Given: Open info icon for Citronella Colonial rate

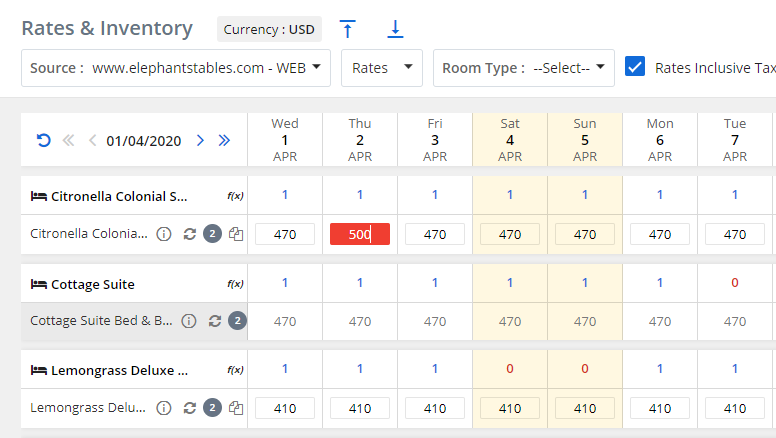Looking at the screenshot, I should 165,234.
